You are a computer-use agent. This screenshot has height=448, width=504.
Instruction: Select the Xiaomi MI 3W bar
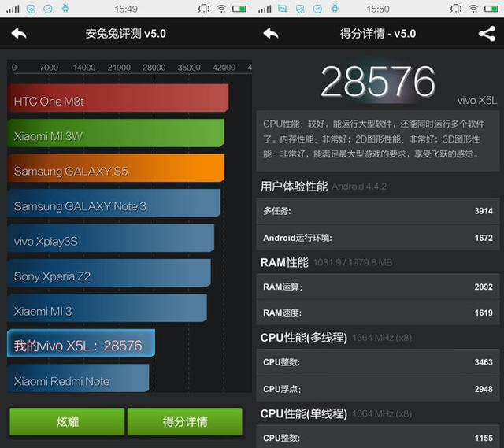[116, 133]
